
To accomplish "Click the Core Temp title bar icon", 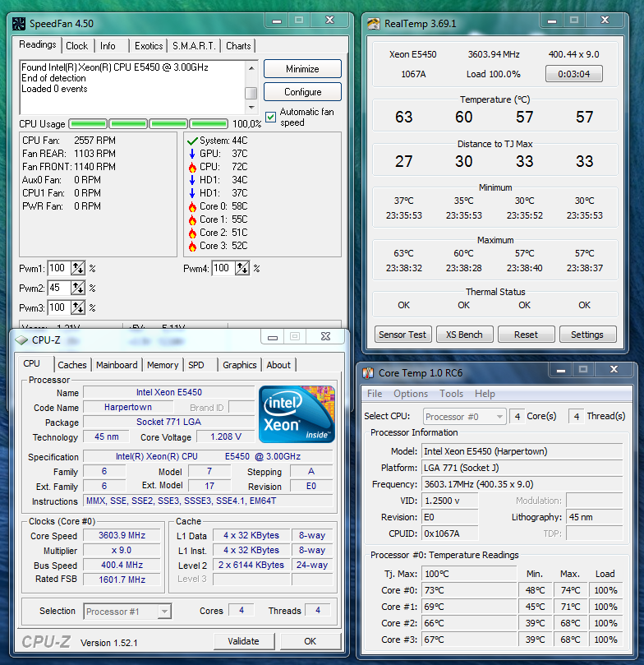I will (x=368, y=373).
